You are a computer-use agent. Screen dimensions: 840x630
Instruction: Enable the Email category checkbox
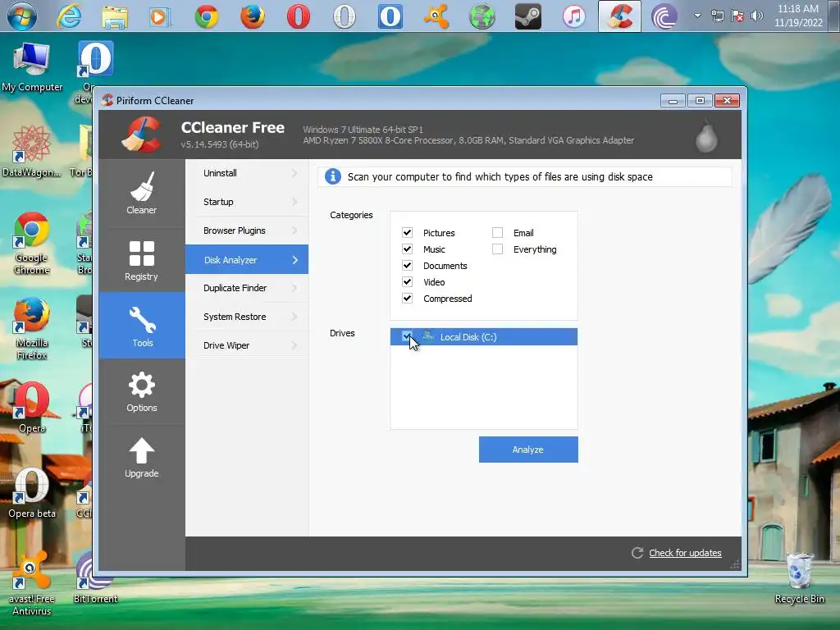pyautogui.click(x=498, y=232)
